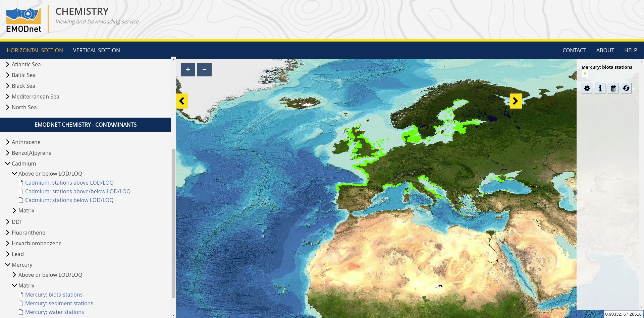Image resolution: width=644 pixels, height=318 pixels.
Task: Expand the Hexachlorobenzene contaminant
Action: tap(8, 243)
